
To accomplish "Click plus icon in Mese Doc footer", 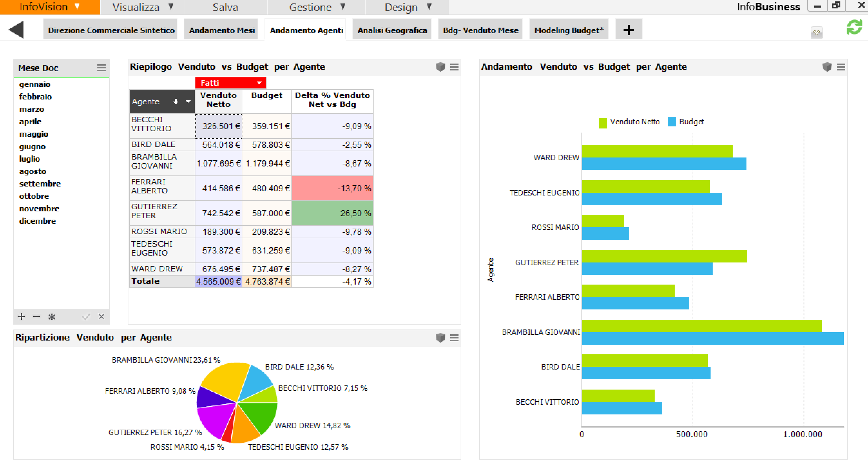I will pyautogui.click(x=21, y=316).
